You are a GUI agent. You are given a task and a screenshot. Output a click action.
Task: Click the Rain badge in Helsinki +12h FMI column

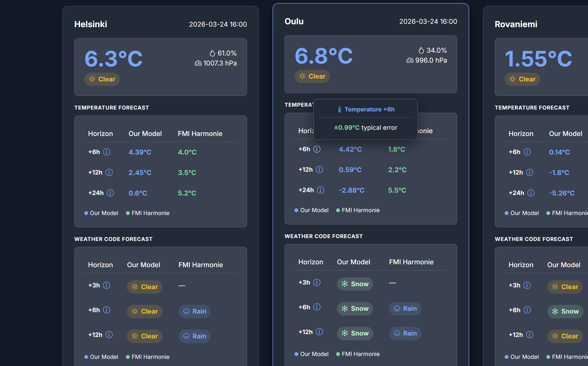[x=194, y=336]
